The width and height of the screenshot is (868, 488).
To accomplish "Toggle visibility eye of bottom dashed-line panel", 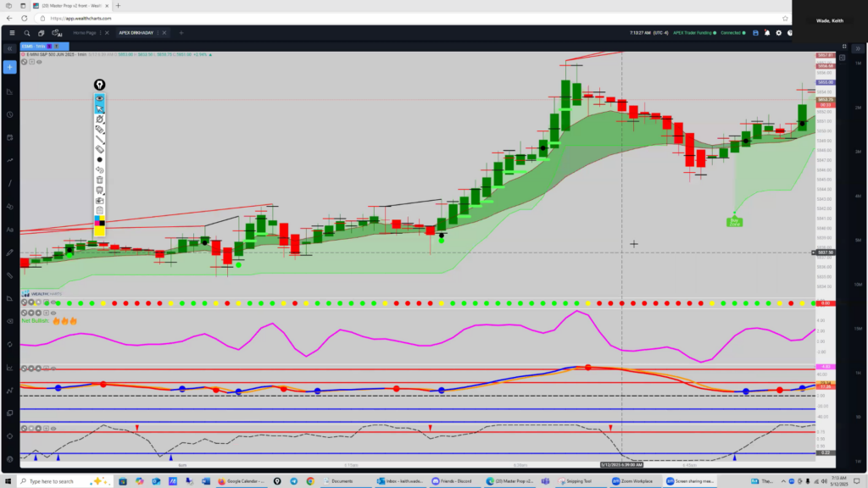I will 53,428.
